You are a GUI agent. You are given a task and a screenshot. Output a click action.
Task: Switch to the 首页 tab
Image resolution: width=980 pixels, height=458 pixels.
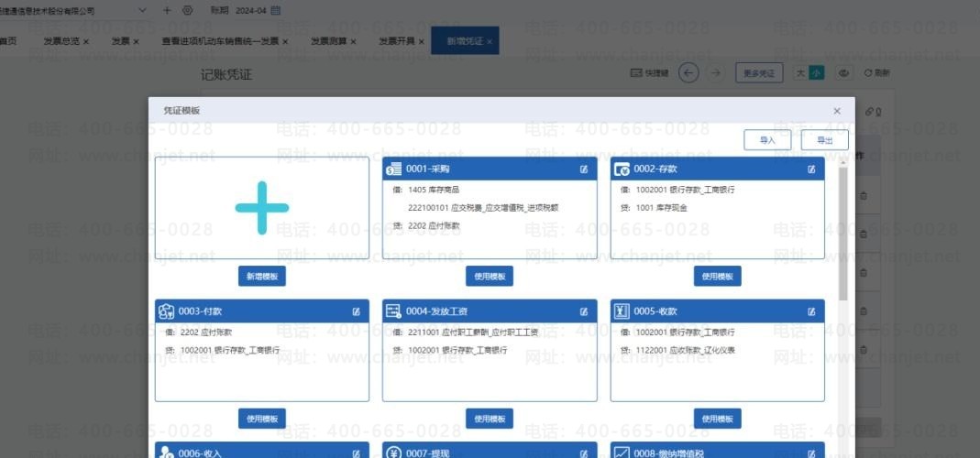click(7, 40)
